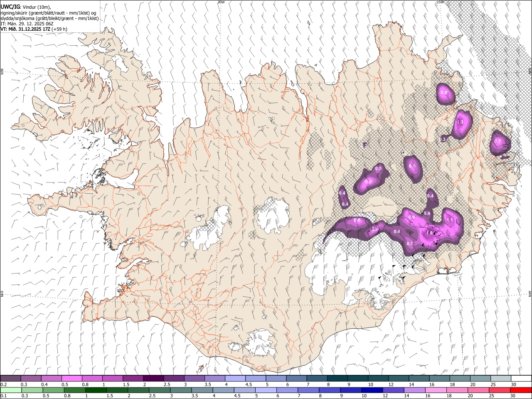Select the light pink 16–18 swatch, bottom scale
The width and height of the screenshot is (532, 399).
point(435,390)
